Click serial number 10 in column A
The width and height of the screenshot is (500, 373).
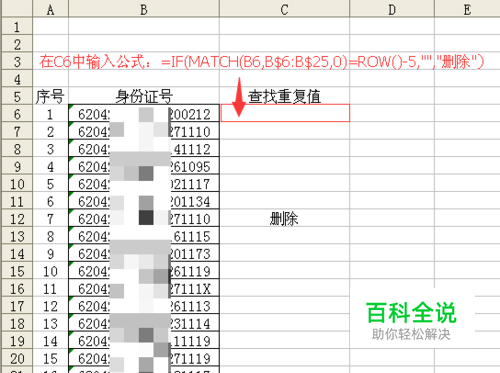click(51, 271)
